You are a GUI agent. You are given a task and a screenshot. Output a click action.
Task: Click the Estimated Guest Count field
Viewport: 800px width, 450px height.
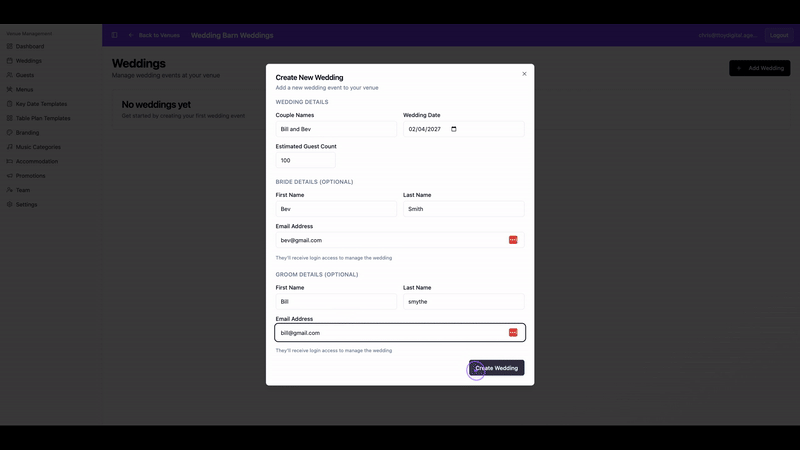click(306, 160)
